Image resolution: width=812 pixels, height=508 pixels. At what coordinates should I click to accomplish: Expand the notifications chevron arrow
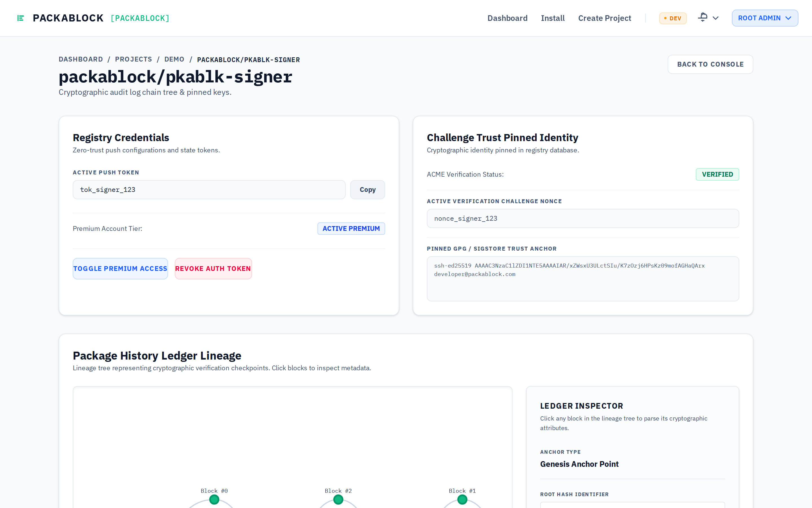pos(715,18)
